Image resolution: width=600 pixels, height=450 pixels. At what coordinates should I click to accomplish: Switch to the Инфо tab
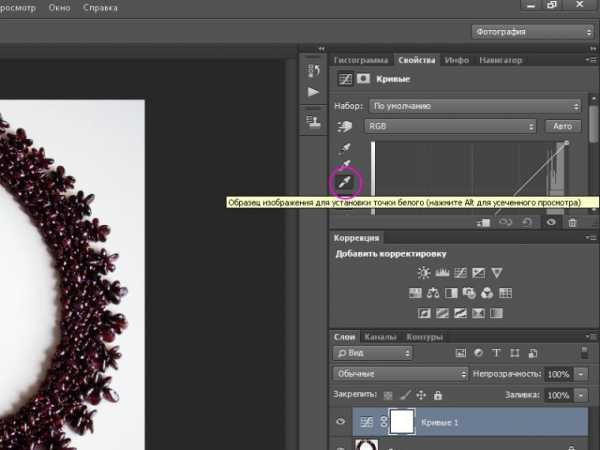click(x=457, y=60)
